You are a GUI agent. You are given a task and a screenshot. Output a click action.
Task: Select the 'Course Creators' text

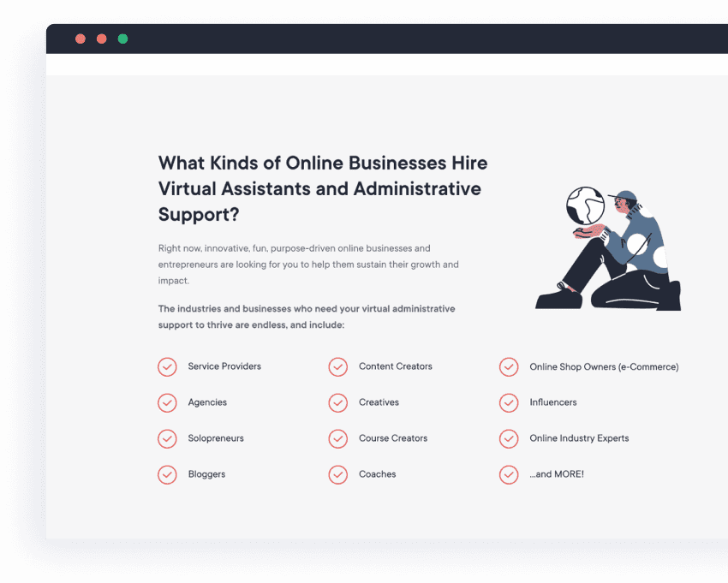click(x=393, y=438)
